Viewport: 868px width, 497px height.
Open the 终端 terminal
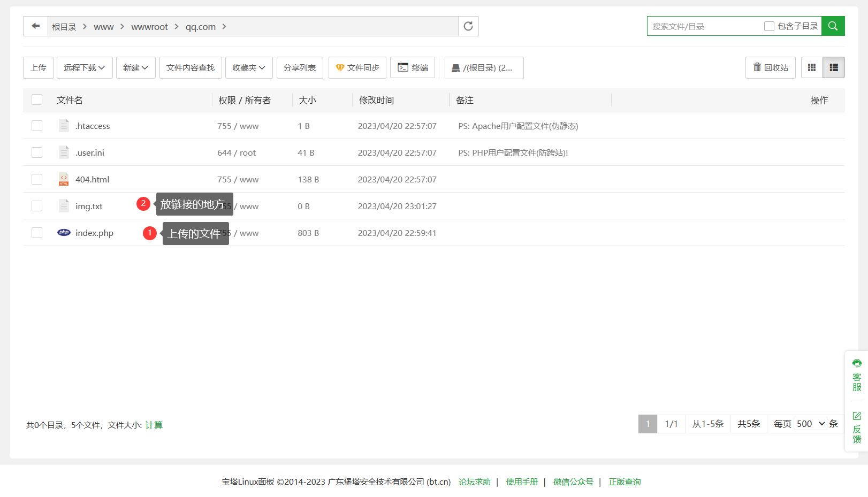point(413,67)
